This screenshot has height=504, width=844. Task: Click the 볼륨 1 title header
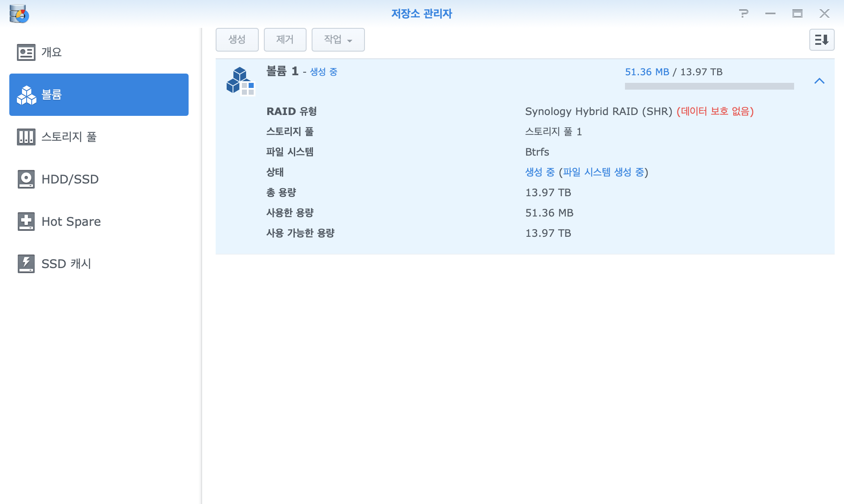[x=282, y=71]
